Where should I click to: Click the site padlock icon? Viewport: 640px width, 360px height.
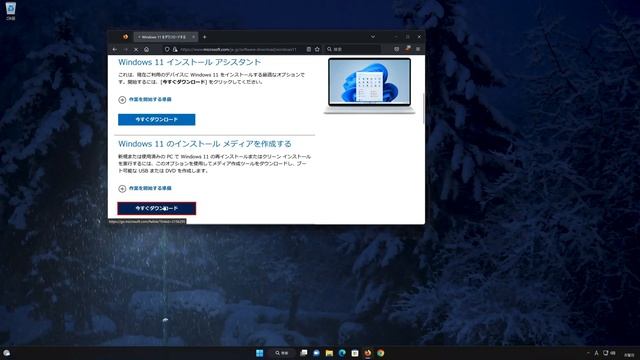pyautogui.click(x=175, y=49)
